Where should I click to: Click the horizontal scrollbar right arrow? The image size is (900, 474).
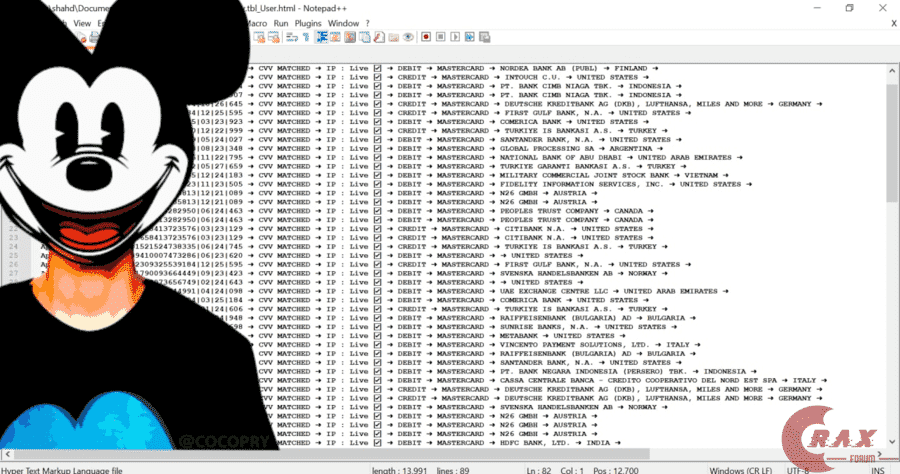(880, 454)
